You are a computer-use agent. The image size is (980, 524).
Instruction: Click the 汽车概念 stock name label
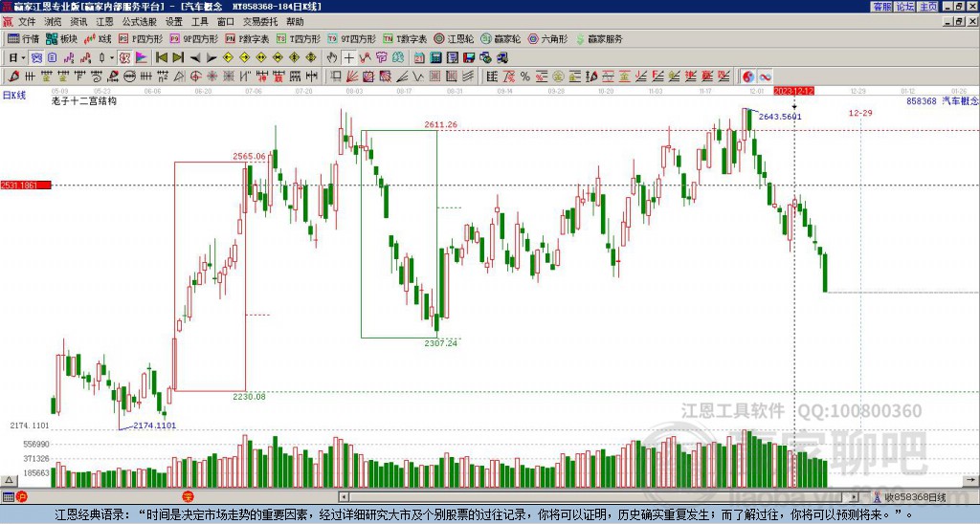(x=960, y=100)
